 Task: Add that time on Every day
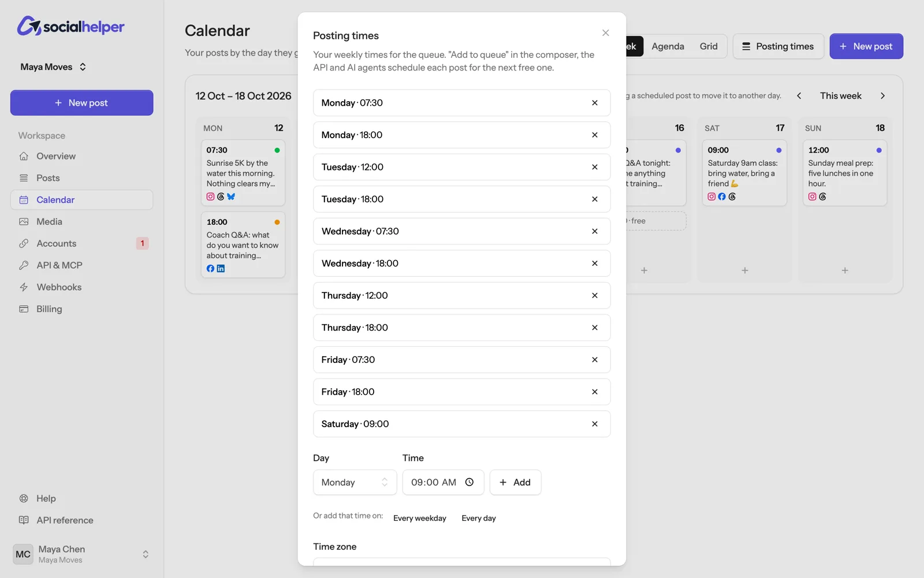tap(479, 518)
